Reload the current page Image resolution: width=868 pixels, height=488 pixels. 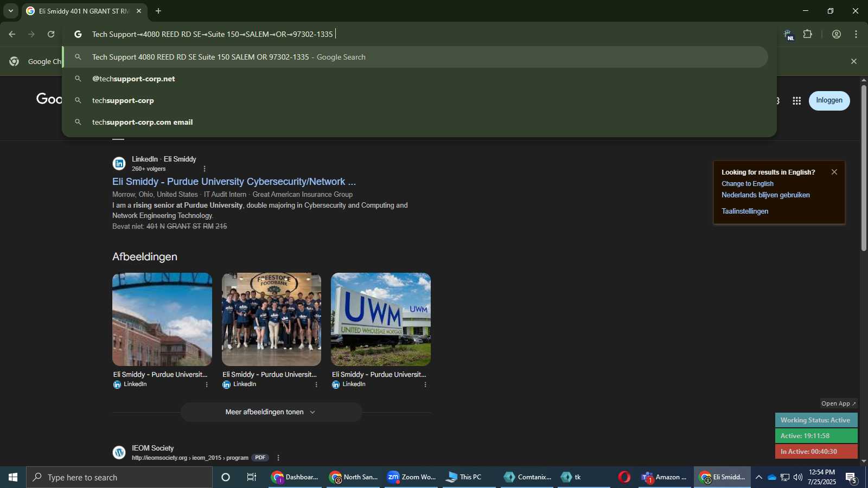click(x=51, y=34)
